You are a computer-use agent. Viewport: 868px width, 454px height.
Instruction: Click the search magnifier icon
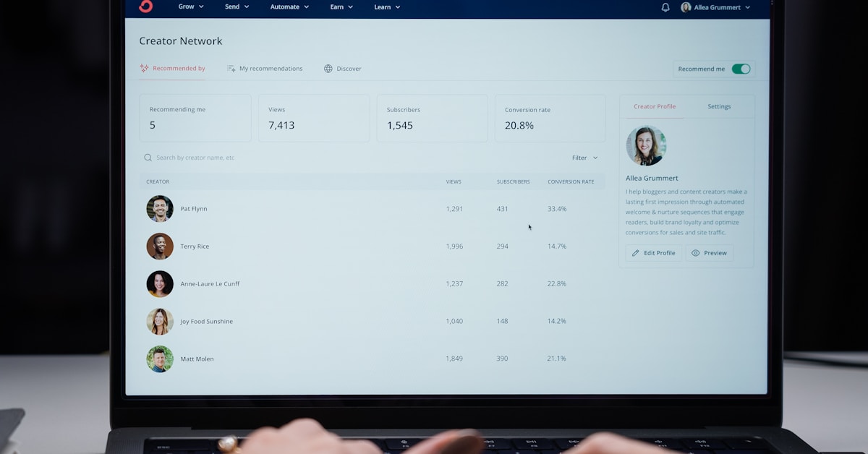tap(148, 158)
